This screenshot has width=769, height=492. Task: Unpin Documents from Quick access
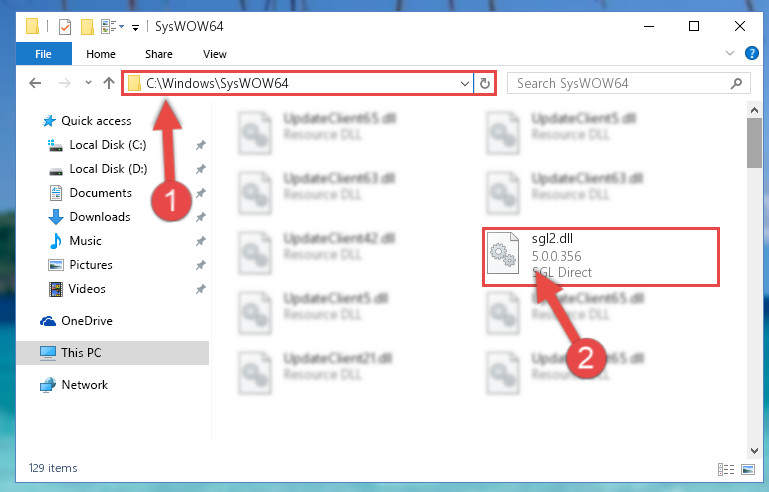pyautogui.click(x=201, y=193)
